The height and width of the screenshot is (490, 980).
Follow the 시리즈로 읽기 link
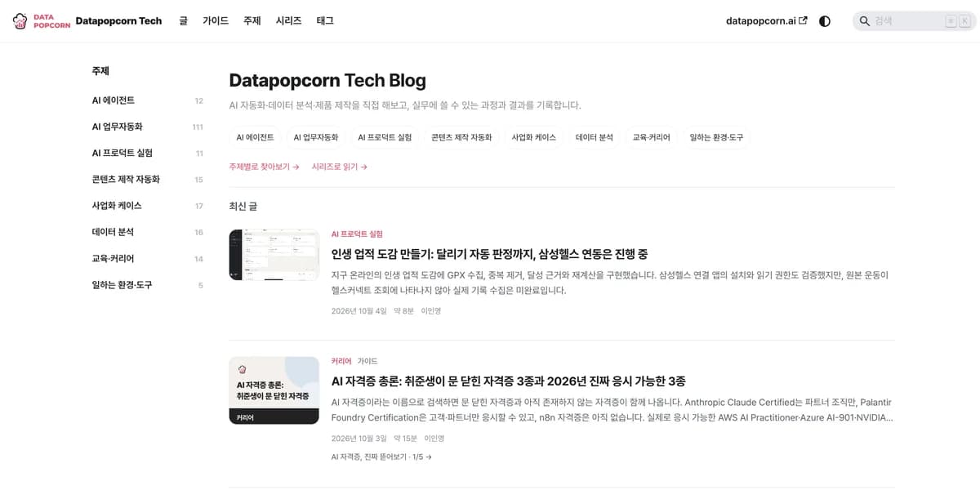point(340,167)
